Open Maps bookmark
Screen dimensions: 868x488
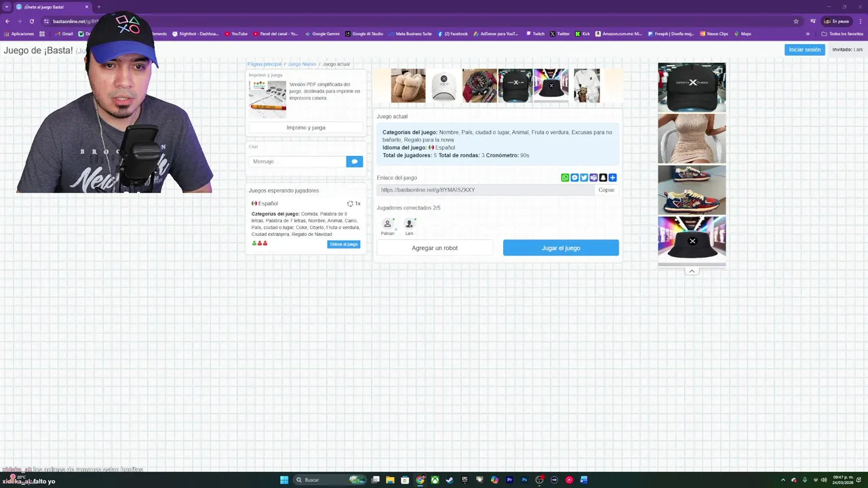742,34
